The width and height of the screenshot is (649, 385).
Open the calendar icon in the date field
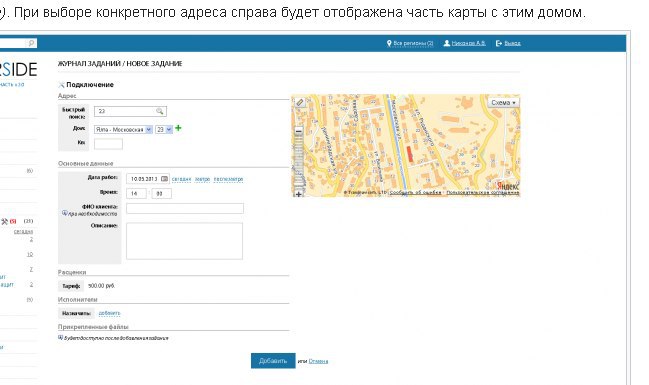[164, 179]
